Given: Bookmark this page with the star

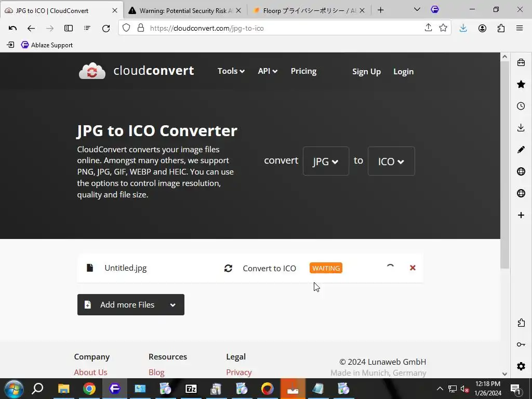Looking at the screenshot, I should (443, 28).
